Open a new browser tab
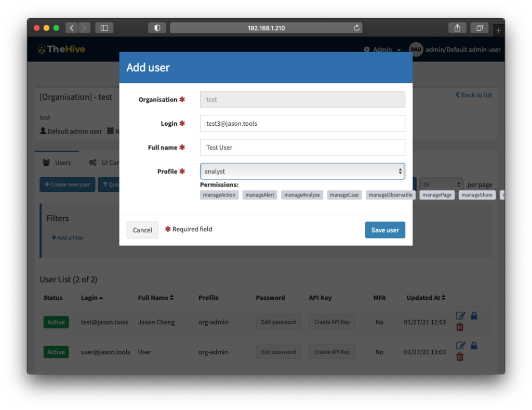This screenshot has width=532, height=410. [x=498, y=31]
